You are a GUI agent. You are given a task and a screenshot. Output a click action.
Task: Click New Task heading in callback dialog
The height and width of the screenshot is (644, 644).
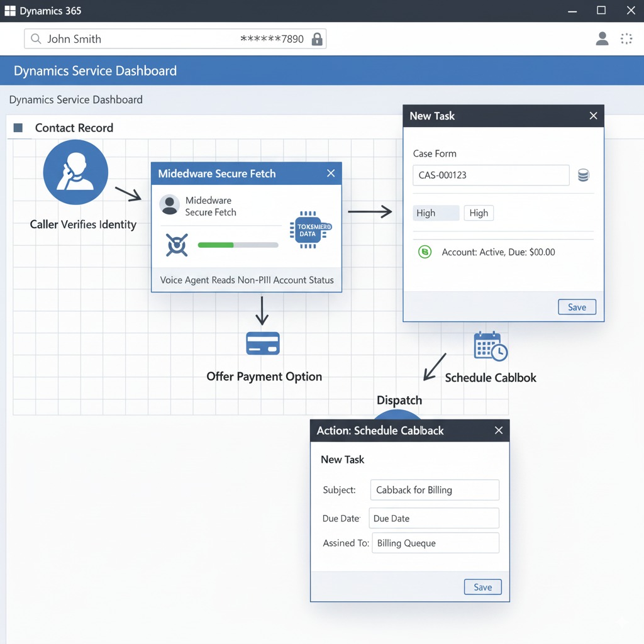pyautogui.click(x=342, y=460)
